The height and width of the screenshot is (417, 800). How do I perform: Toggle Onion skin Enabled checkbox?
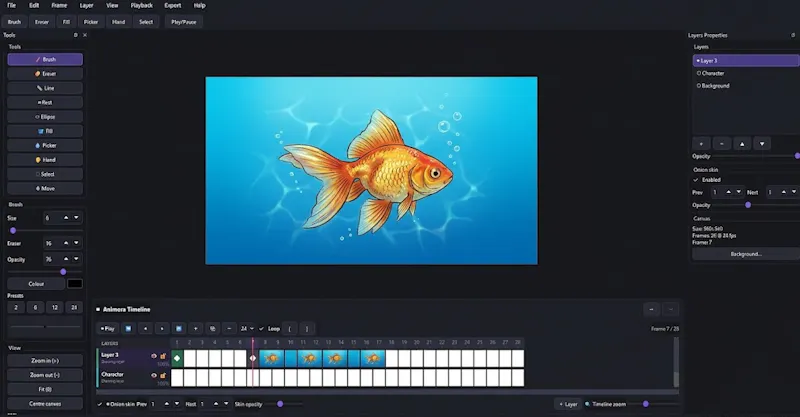(x=696, y=180)
